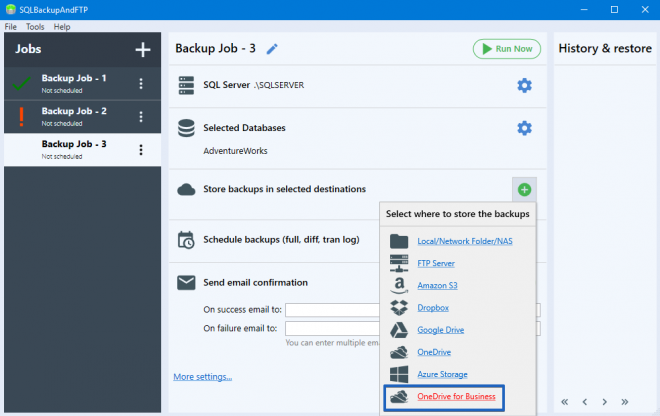Focus the On failure email field
660x416 pixels.
pyautogui.click(x=333, y=328)
